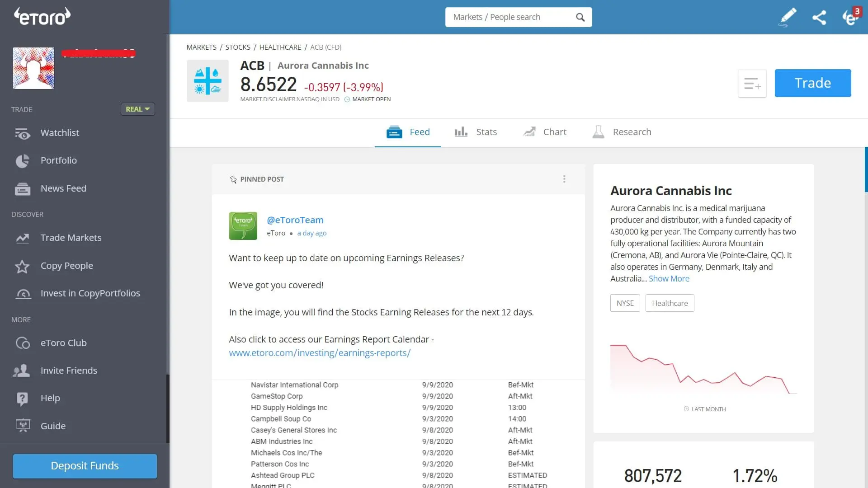
Task: Select Trade Markets in the sidebar
Action: 71,238
